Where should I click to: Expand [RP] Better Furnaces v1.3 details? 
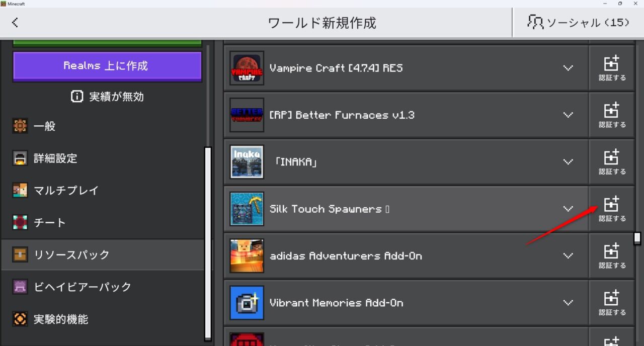coord(568,115)
